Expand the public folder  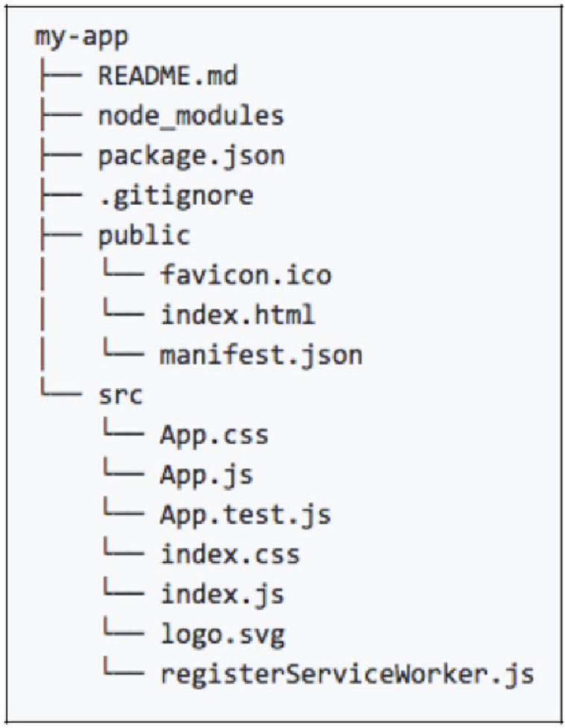144,236
